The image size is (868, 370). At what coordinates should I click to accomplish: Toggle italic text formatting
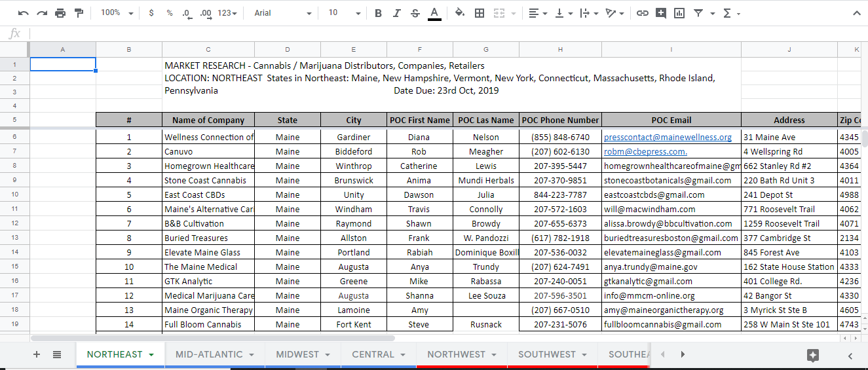(396, 13)
